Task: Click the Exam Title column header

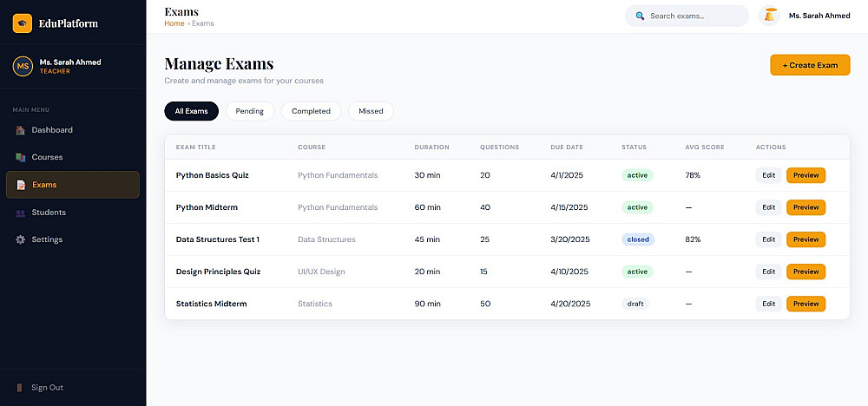Action: coord(196,147)
